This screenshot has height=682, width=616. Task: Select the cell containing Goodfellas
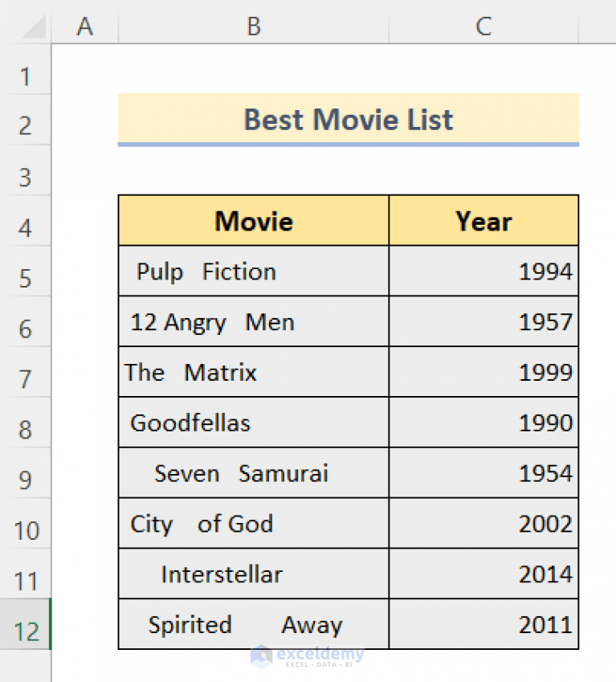click(253, 423)
